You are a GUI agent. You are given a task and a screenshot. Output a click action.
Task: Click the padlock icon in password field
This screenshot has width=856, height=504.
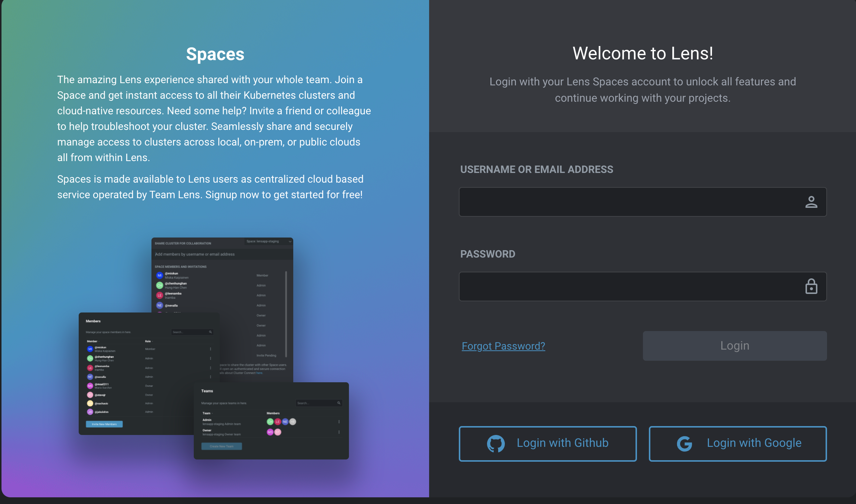pos(811,287)
